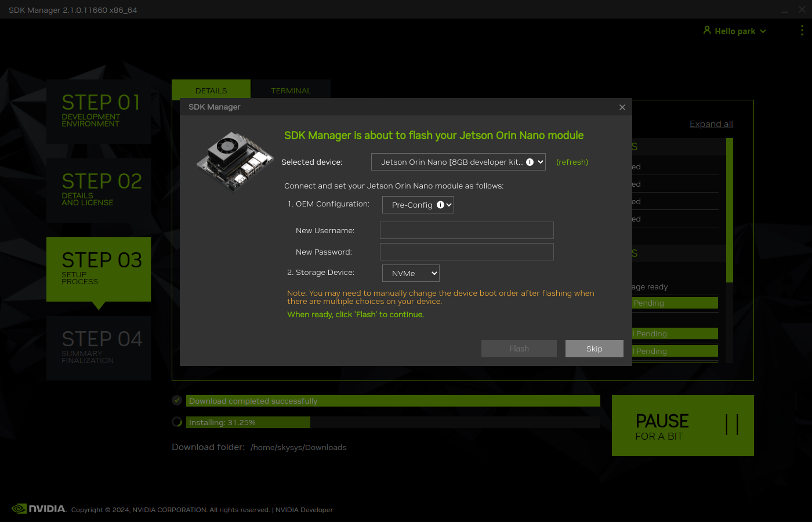Click the New Password input field
Viewport: 812px width, 522px height.
point(467,252)
